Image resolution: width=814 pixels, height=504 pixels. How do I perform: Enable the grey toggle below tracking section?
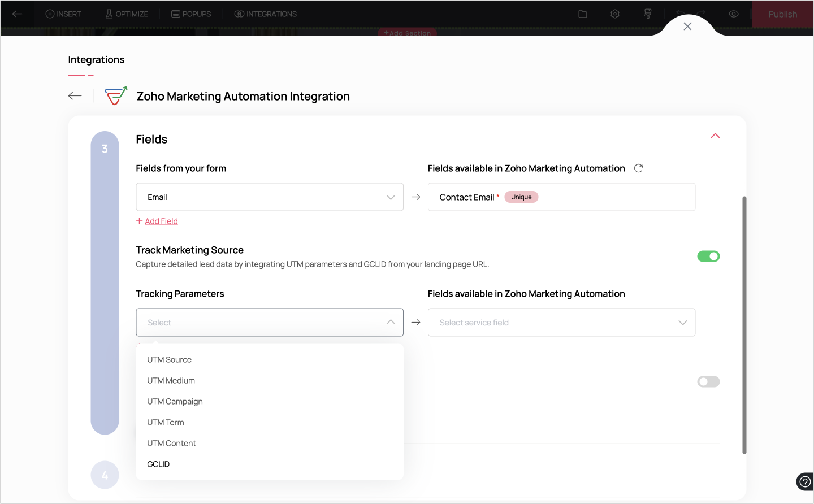708,382
